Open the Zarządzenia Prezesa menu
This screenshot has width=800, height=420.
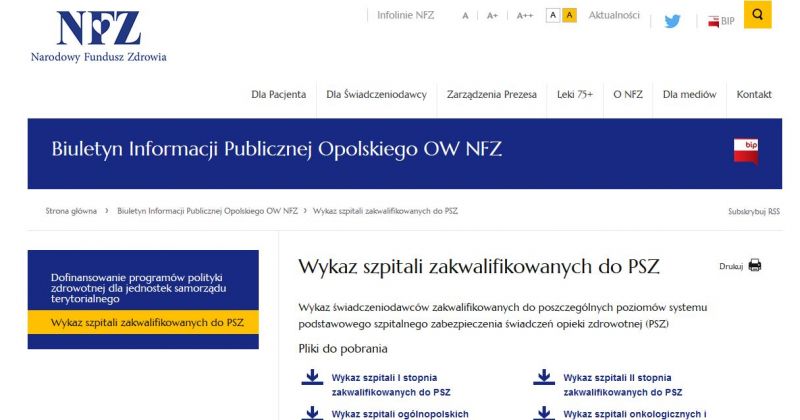492,94
